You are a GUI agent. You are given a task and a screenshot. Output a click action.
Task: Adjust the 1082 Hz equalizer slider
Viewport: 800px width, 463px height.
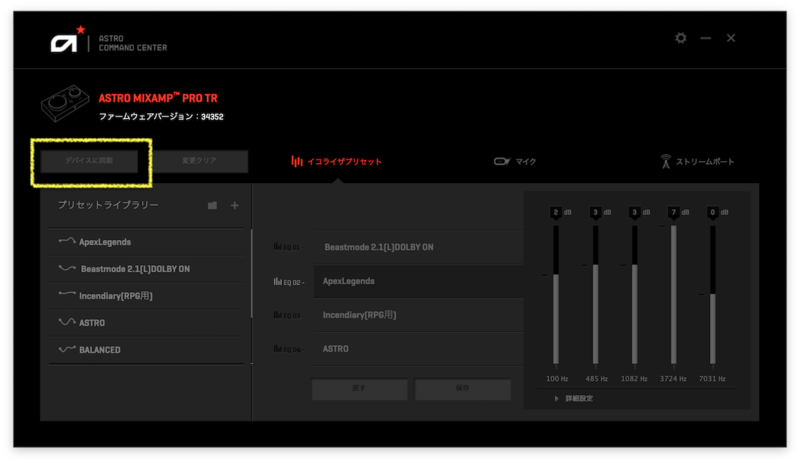click(x=635, y=295)
